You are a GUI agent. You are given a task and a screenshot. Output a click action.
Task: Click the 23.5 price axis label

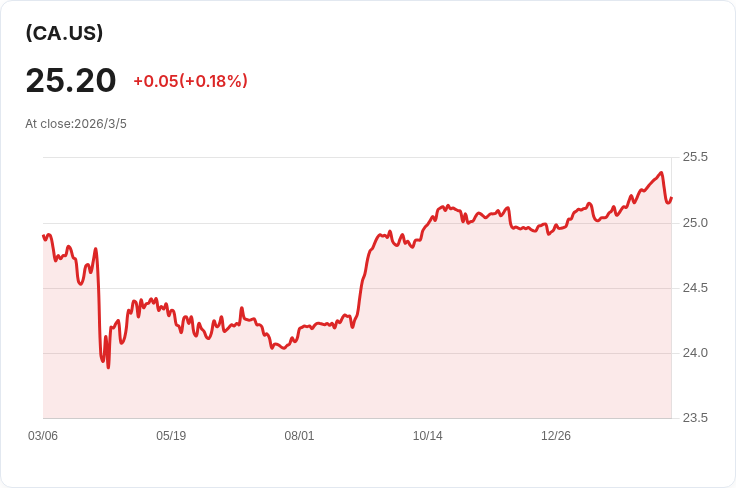click(695, 418)
